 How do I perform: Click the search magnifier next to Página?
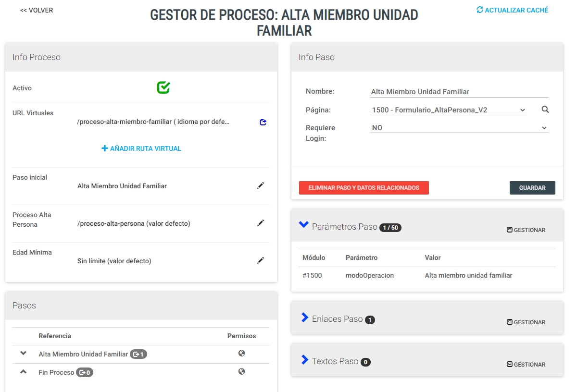tap(545, 110)
